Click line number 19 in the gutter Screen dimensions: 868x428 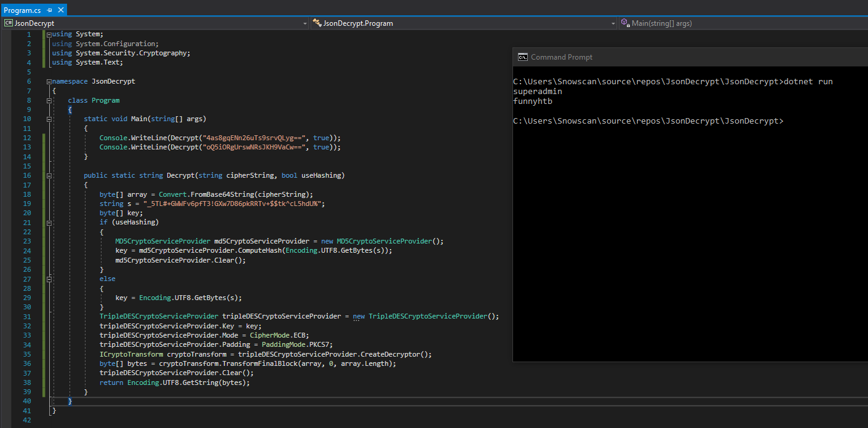pyautogui.click(x=26, y=204)
